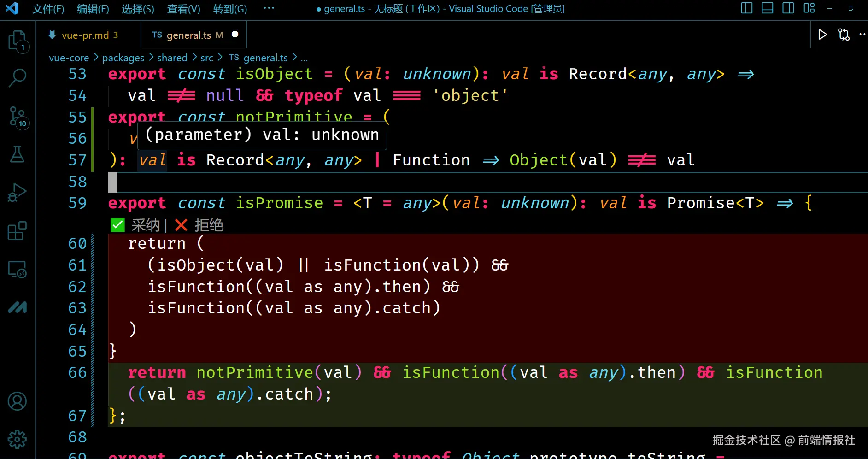The image size is (868, 459).
Task: Toggle the primary side bar layout button
Action: 746,8
